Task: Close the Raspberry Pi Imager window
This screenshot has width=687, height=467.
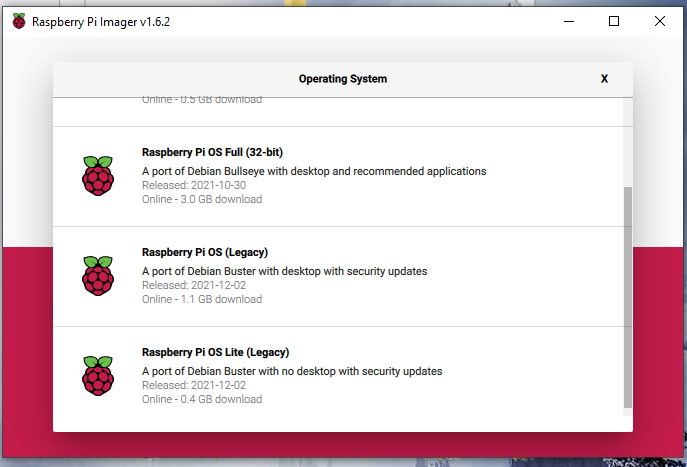Action: (x=659, y=21)
